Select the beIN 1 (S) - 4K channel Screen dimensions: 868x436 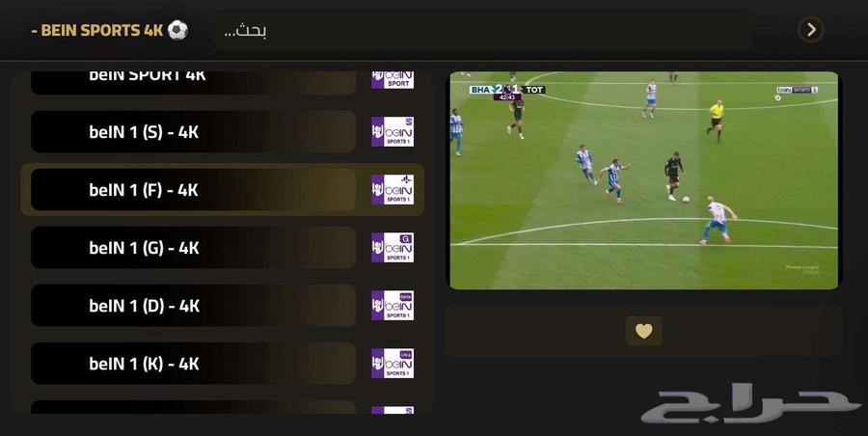(193, 132)
